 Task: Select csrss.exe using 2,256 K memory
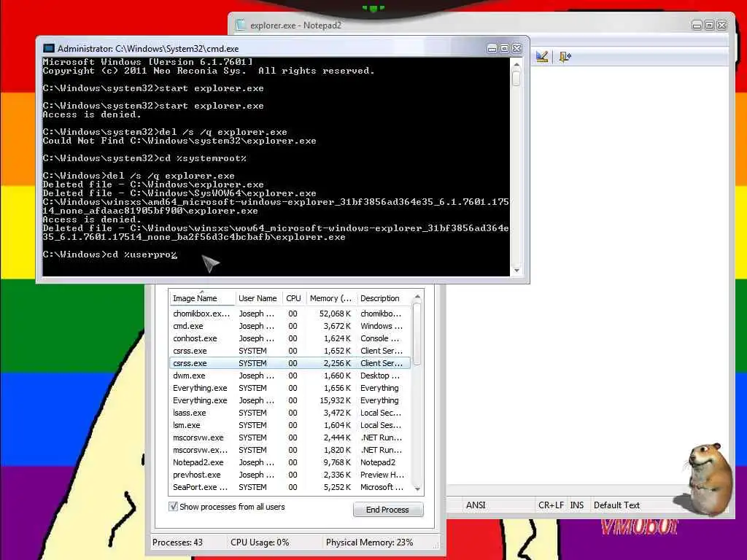[290, 363]
